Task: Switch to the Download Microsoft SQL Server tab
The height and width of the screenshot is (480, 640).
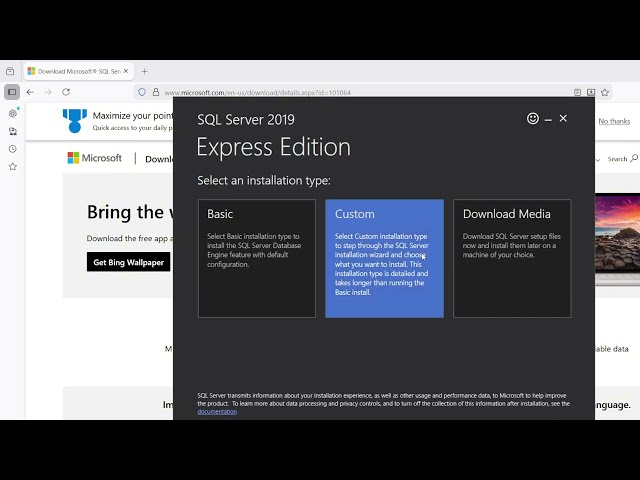Action: [x=78, y=71]
